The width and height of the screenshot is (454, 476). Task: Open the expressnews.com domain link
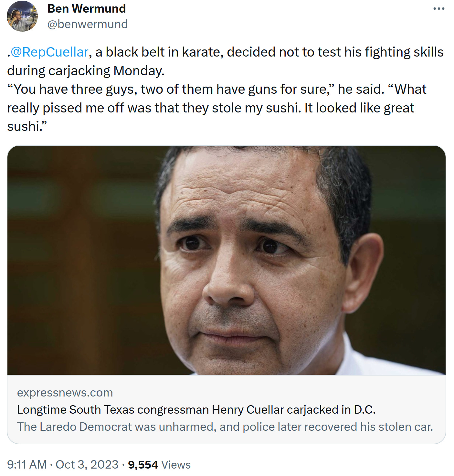click(65, 393)
